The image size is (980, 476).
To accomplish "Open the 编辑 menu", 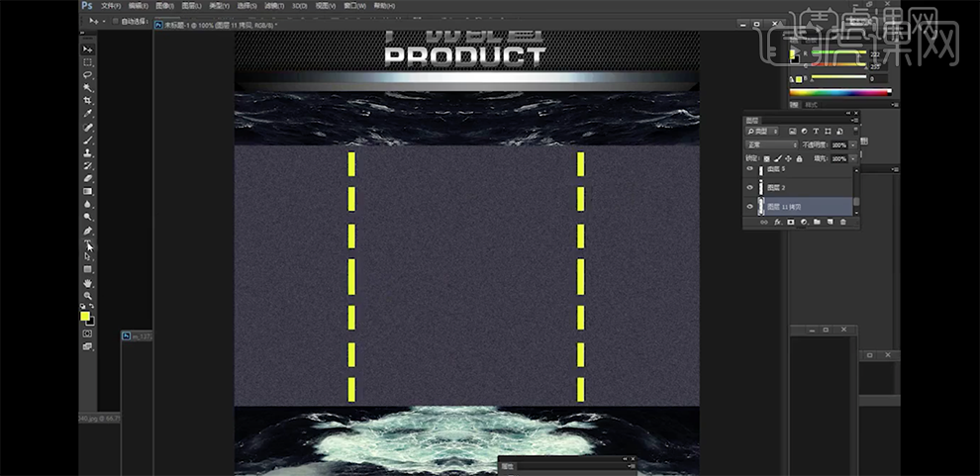I will point(139,6).
